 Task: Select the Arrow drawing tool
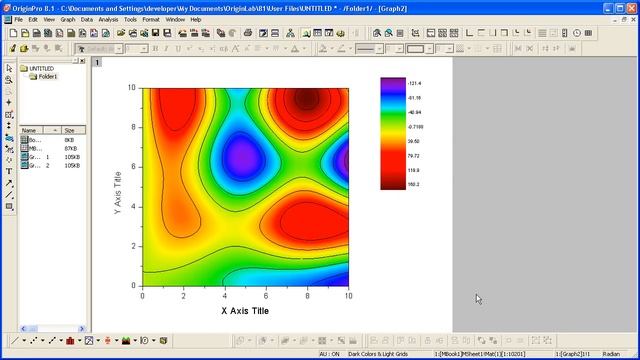tap(9, 183)
